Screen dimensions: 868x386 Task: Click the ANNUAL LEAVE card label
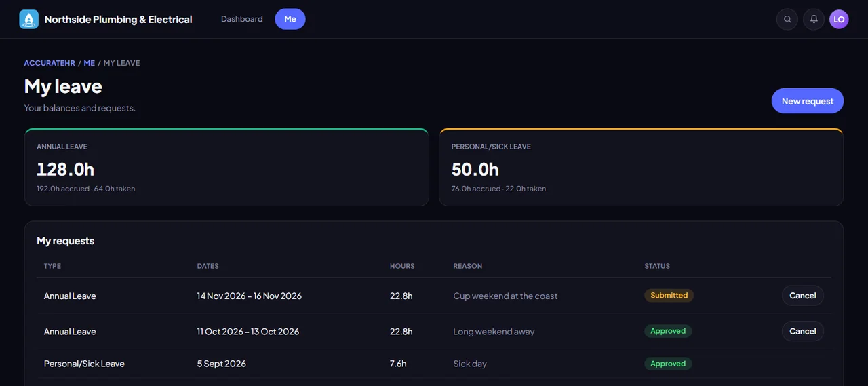(62, 147)
